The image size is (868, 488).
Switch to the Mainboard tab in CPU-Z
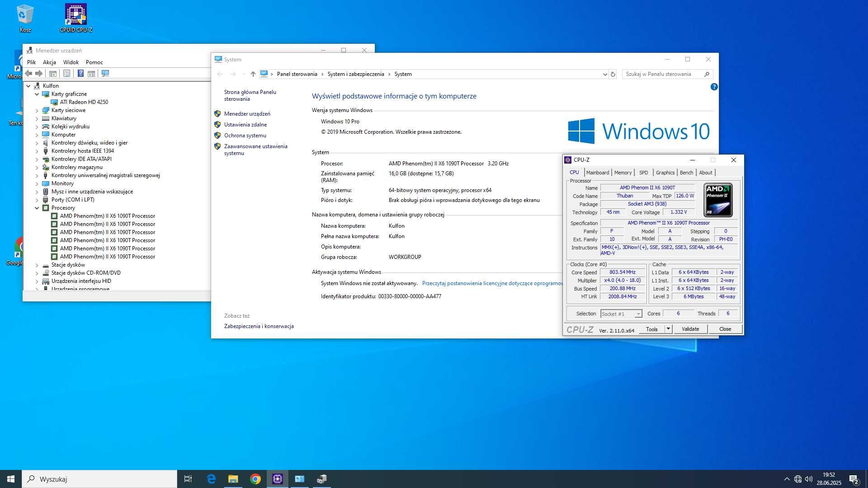coord(598,173)
